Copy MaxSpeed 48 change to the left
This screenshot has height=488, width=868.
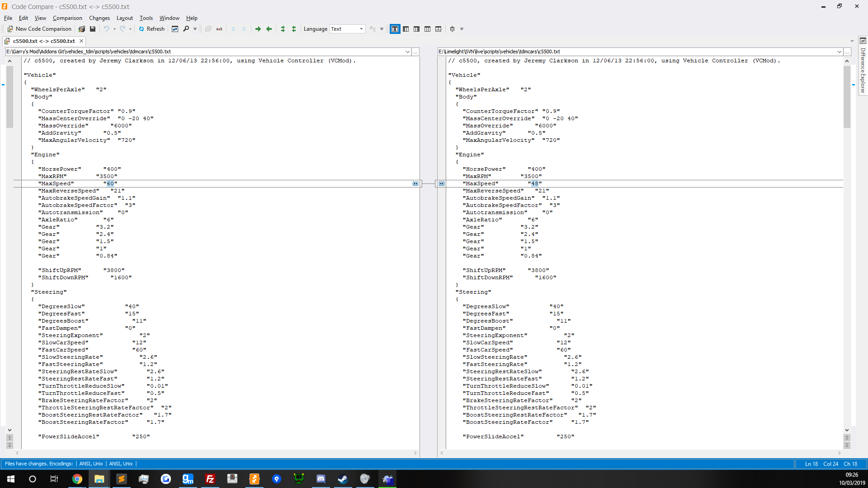[x=442, y=184]
